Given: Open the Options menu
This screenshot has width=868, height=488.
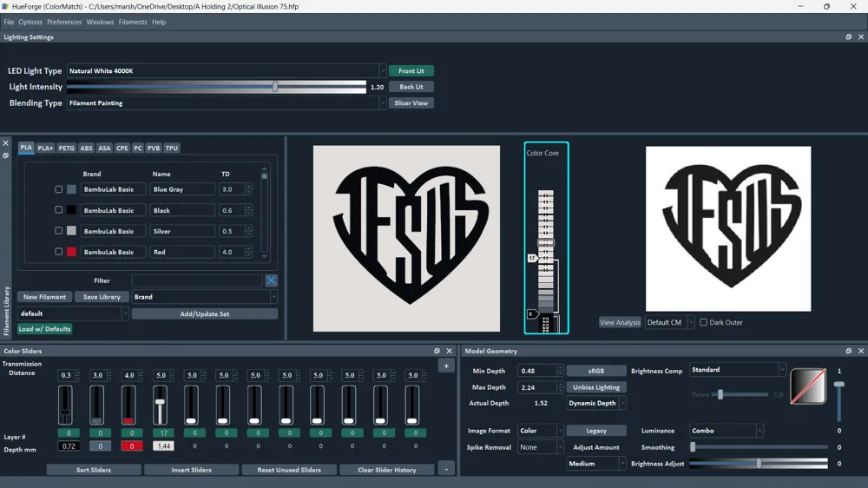Looking at the screenshot, I should tap(30, 23).
